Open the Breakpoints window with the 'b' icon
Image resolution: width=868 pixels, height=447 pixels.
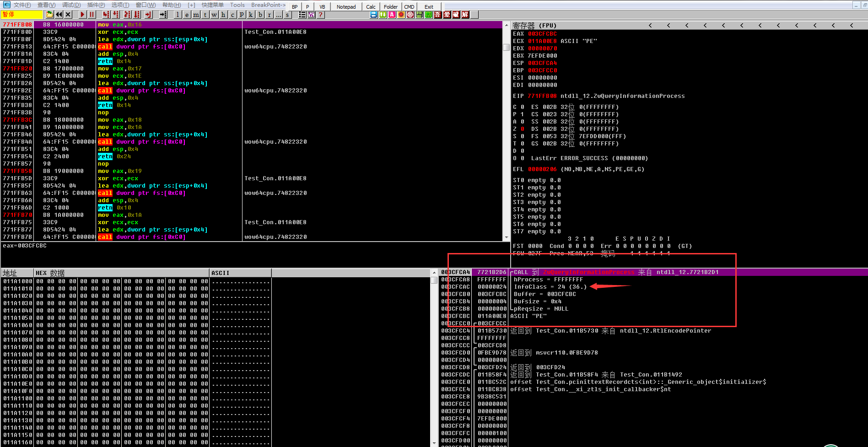click(x=260, y=15)
